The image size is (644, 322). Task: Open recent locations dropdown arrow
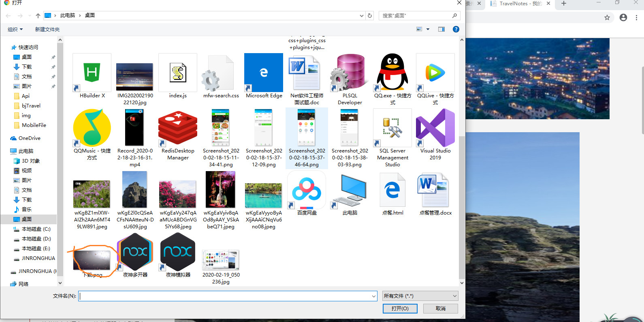[30, 15]
